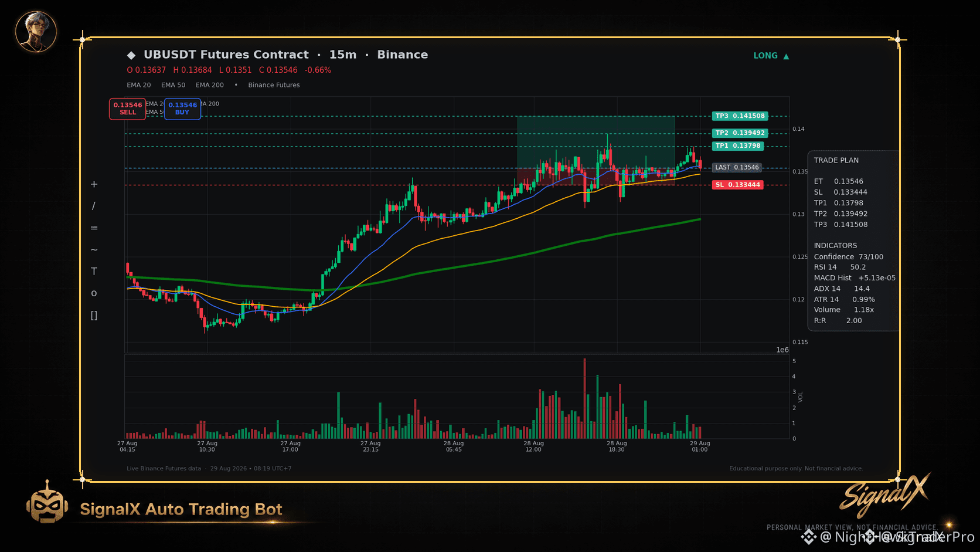Click the TRADE PLAN panel heading
Image resolution: width=980 pixels, height=552 pixels.
pos(836,160)
